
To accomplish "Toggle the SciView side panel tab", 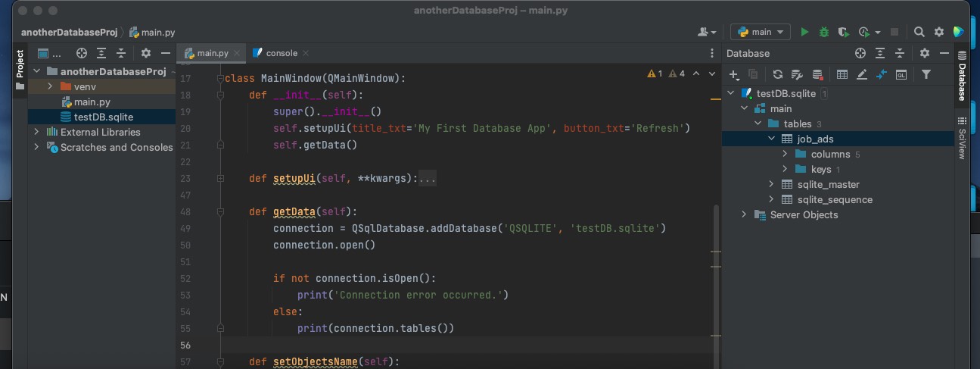I will tap(962, 138).
